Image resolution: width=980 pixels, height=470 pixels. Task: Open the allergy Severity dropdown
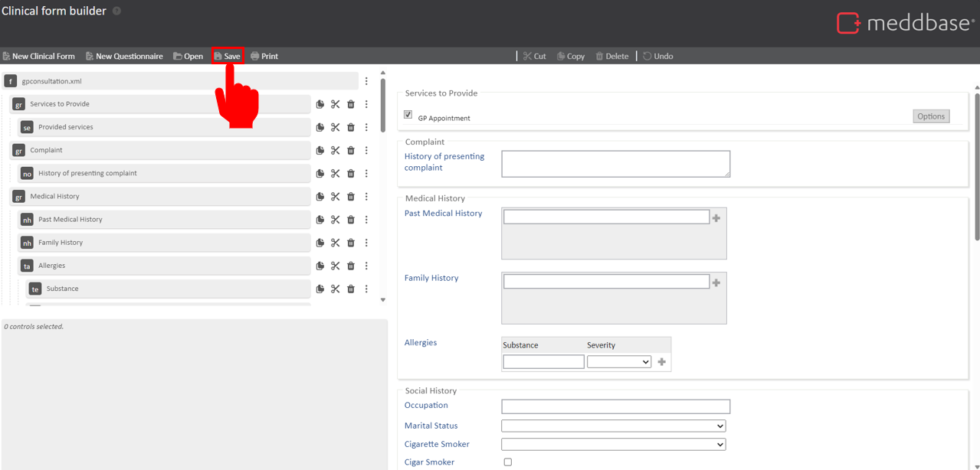coord(619,362)
